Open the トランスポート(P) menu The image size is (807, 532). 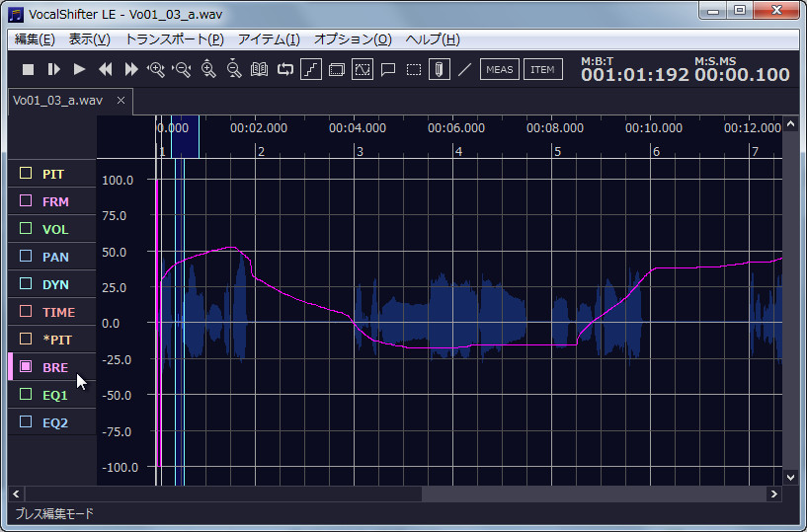[x=175, y=39]
